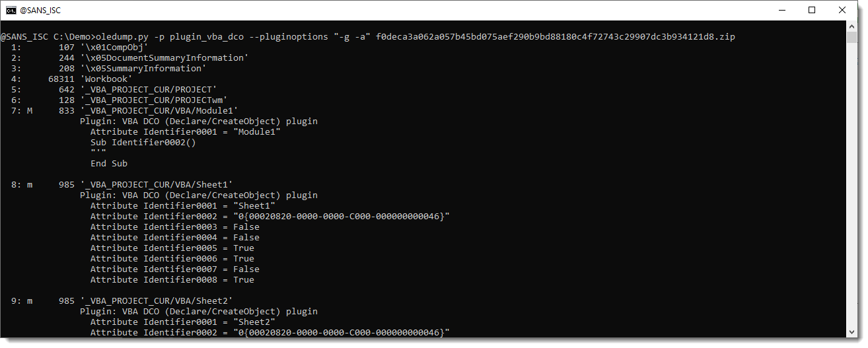Screen dimensions: 868x348
Task: Maximize the @SANS_ISC console window
Action: pyautogui.click(x=812, y=10)
